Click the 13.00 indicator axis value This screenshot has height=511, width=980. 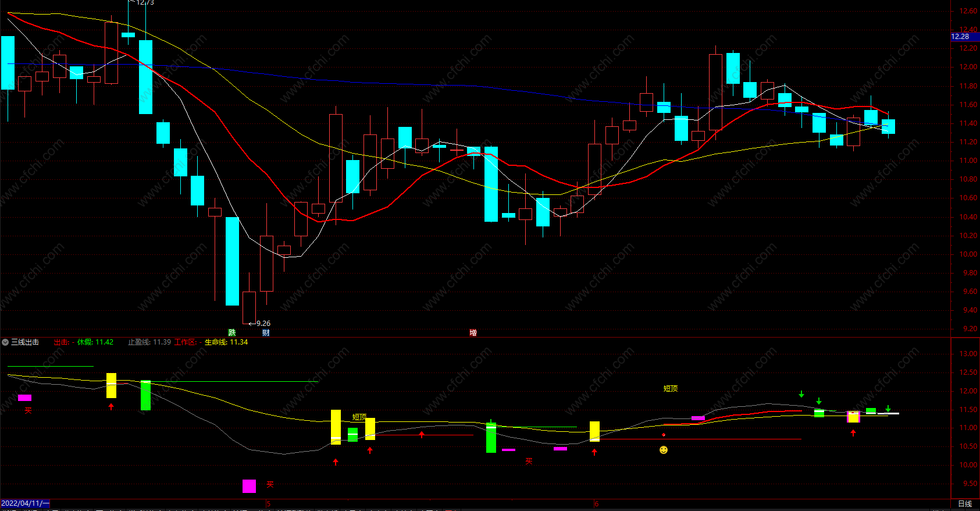[x=968, y=354]
